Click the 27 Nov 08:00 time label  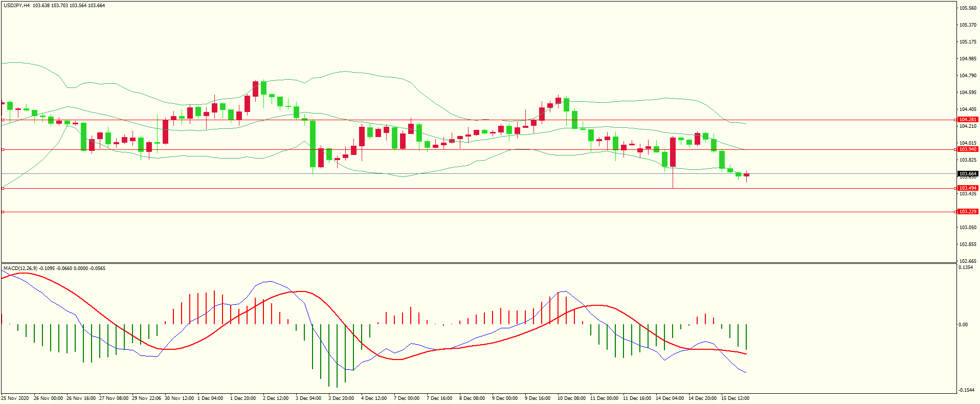click(114, 398)
